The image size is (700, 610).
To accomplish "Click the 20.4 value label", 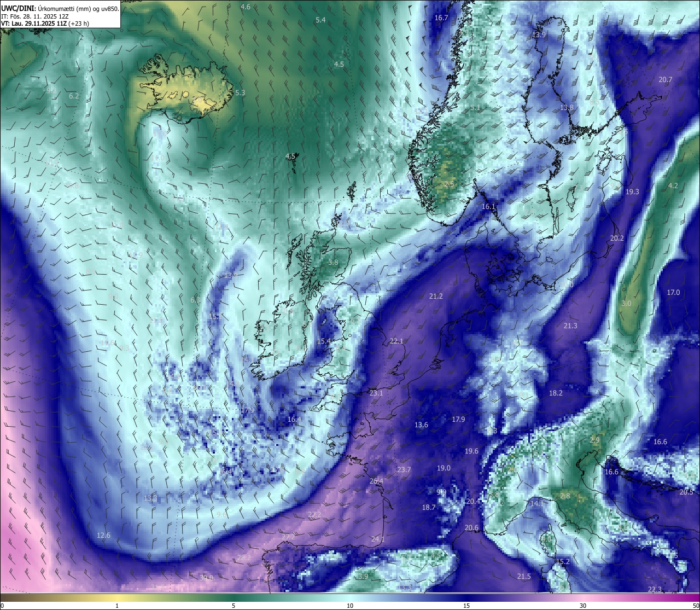I will point(473,501).
